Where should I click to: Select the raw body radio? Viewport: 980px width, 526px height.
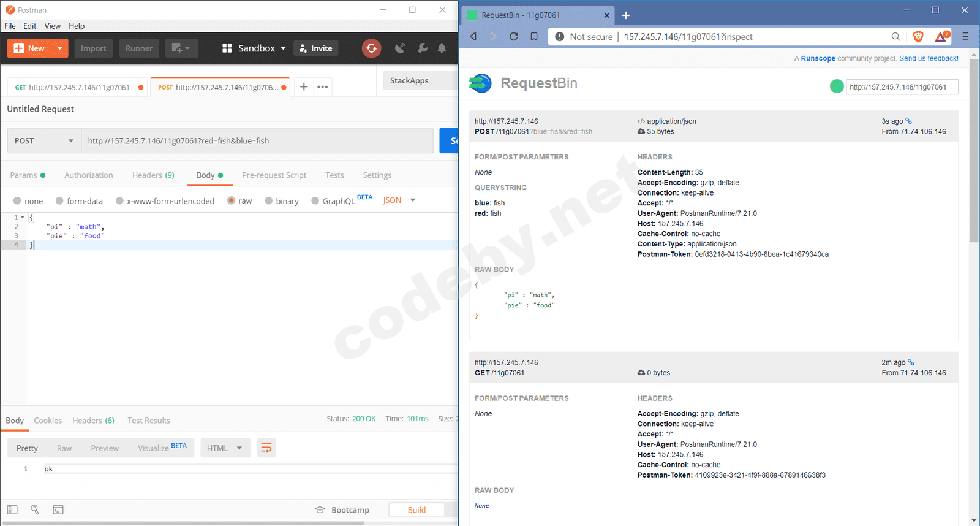(231, 200)
